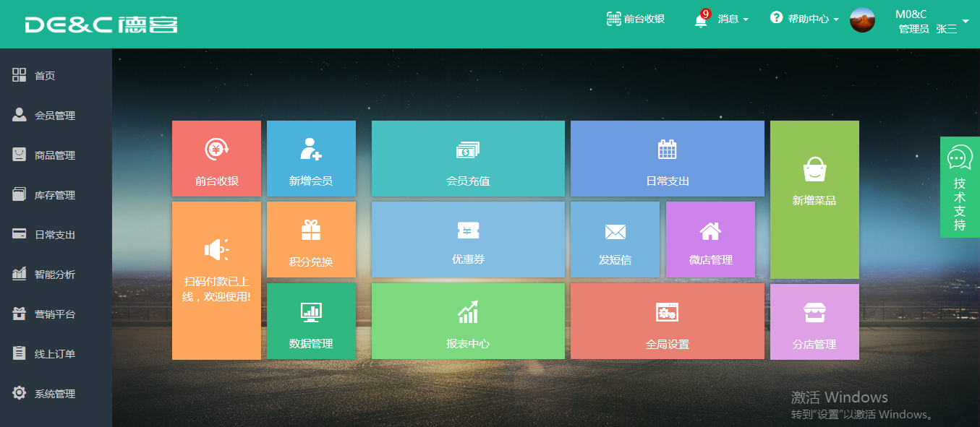
Task: Click the 技术支持 vertical text
Action: (x=960, y=204)
